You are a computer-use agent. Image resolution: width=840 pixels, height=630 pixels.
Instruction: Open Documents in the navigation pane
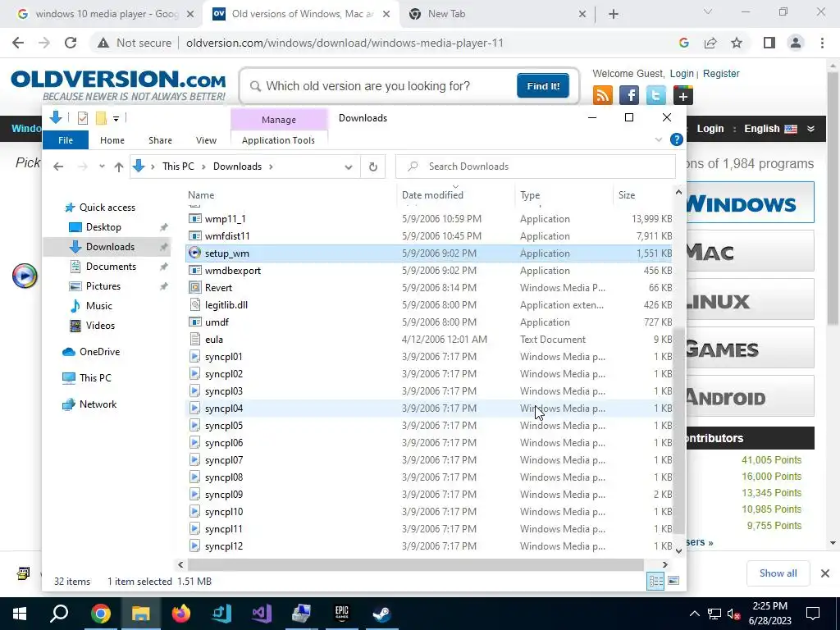click(111, 267)
